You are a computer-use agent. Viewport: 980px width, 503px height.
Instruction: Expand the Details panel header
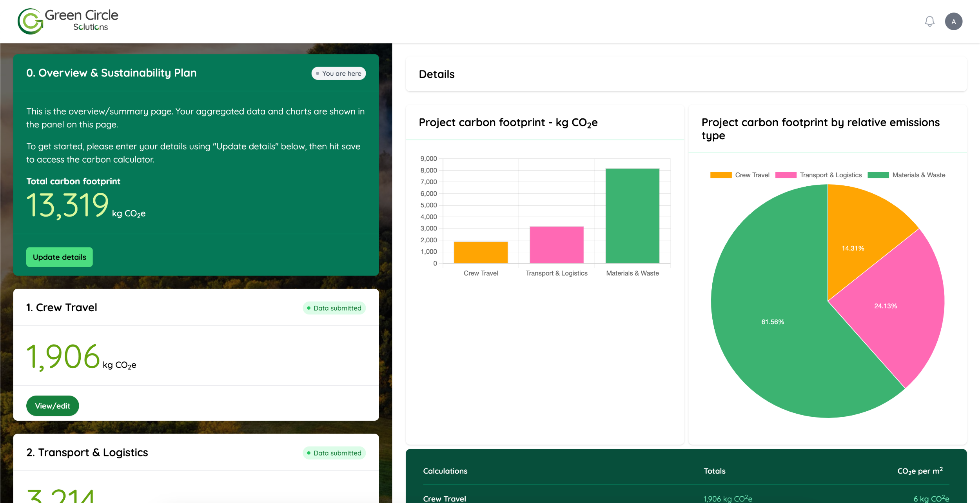[x=437, y=74]
